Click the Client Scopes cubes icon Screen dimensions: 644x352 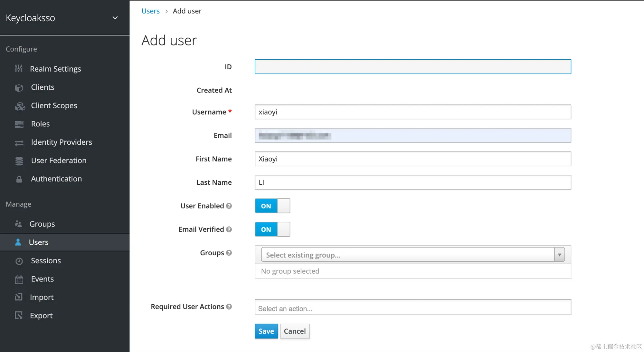pyautogui.click(x=20, y=106)
